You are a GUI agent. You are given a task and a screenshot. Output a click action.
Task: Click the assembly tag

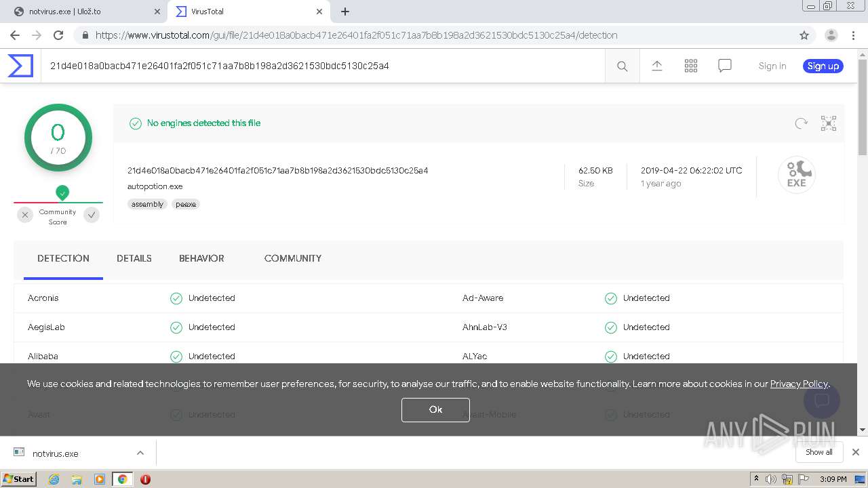pyautogui.click(x=147, y=204)
